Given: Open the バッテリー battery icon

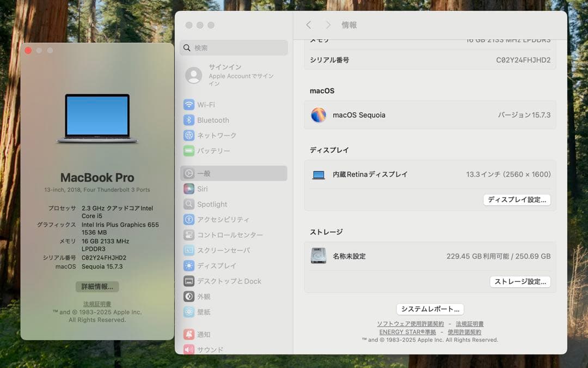Looking at the screenshot, I should click(188, 150).
